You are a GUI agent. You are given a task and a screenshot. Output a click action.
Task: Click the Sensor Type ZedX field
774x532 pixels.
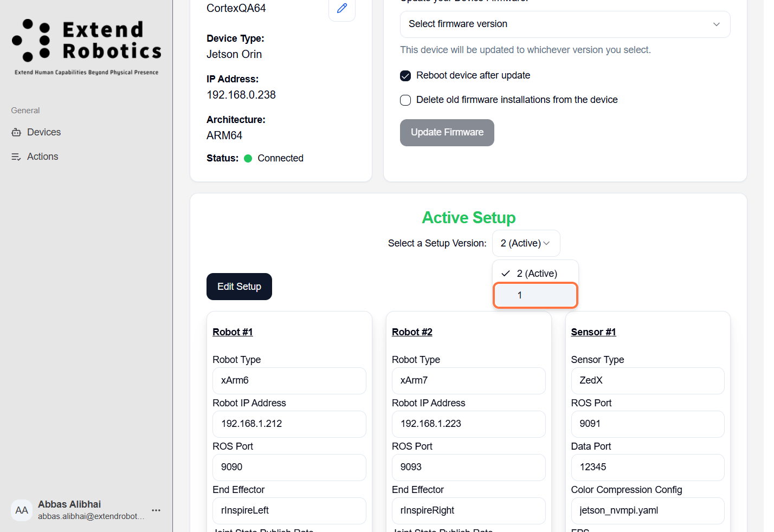pyautogui.click(x=647, y=380)
